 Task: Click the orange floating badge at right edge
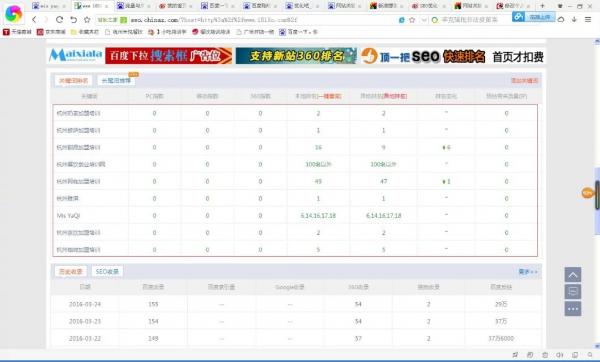pyautogui.click(x=587, y=193)
